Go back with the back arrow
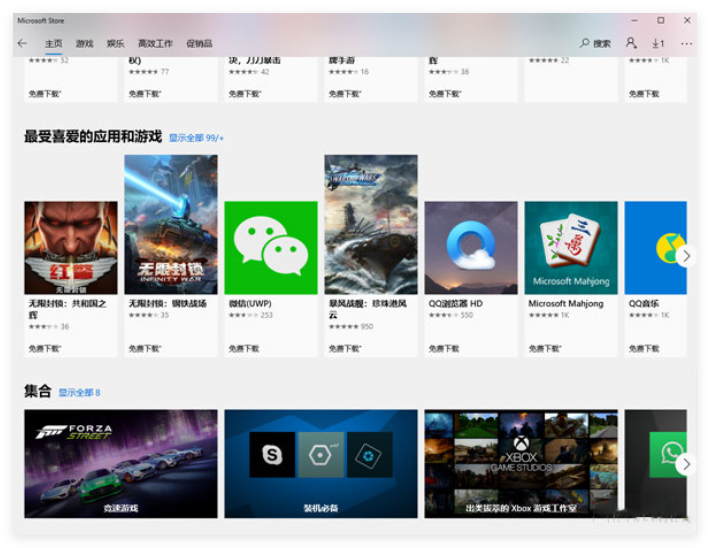Screen dimensions: 710x548 pyautogui.click(x=22, y=43)
